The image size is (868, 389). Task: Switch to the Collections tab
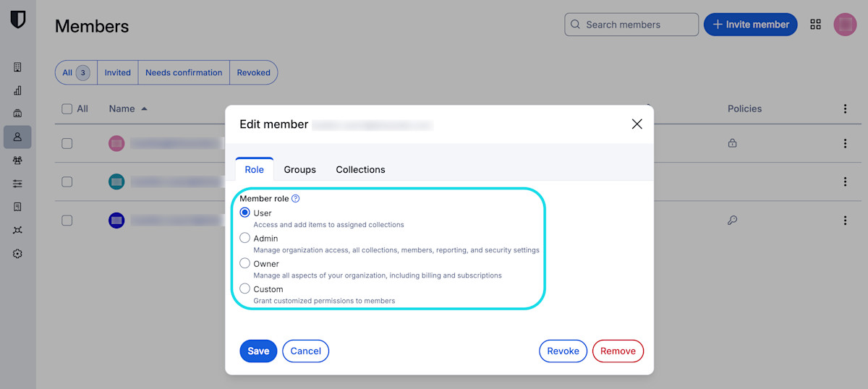click(x=360, y=170)
